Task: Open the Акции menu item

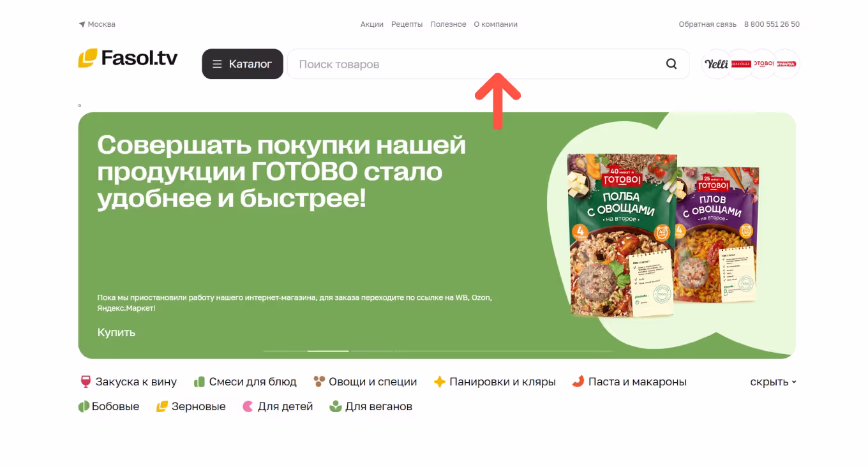Action: [372, 24]
